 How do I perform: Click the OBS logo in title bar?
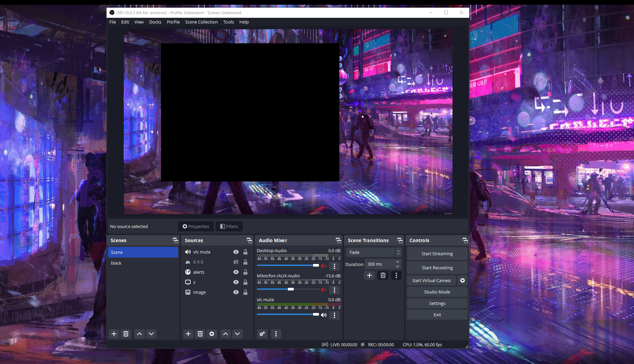(x=112, y=13)
